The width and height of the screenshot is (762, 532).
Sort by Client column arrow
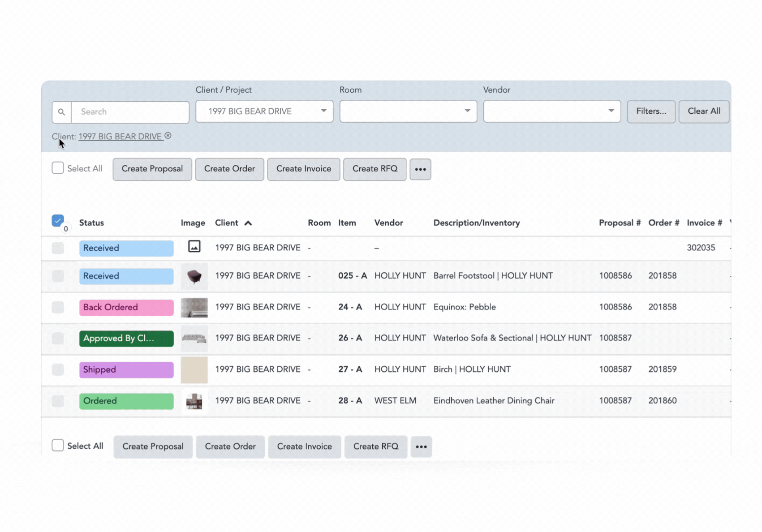[248, 223]
